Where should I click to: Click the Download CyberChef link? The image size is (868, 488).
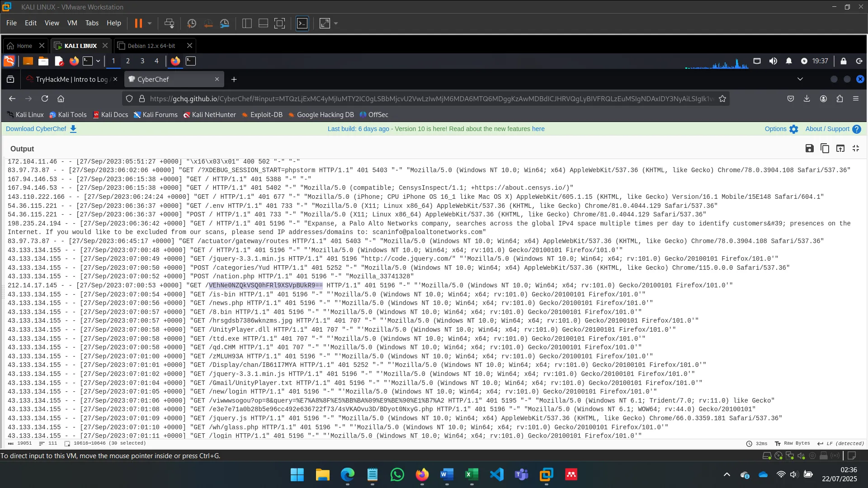(35, 129)
